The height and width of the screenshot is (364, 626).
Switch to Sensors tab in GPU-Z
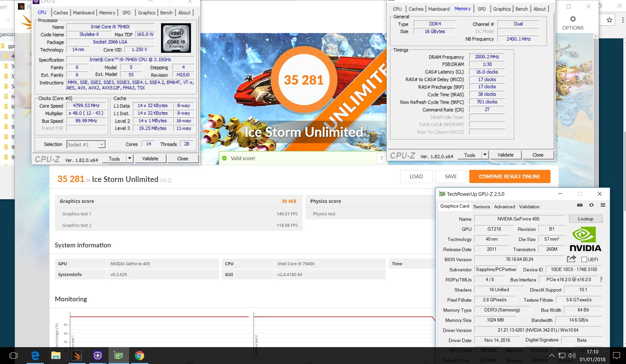tap(481, 207)
